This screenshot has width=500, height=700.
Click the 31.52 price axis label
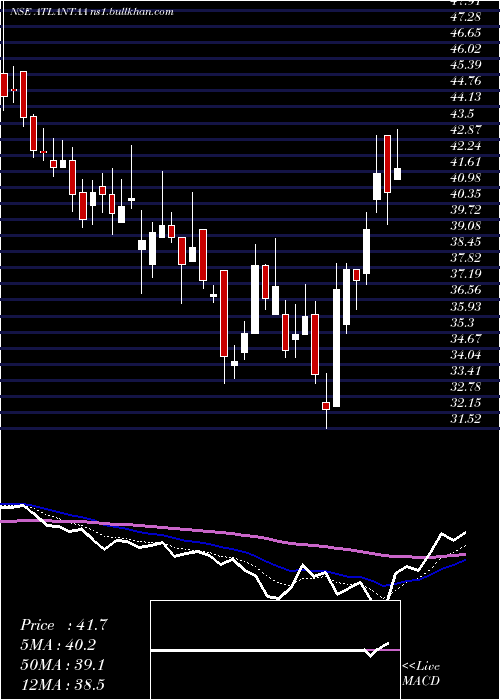[466, 419]
